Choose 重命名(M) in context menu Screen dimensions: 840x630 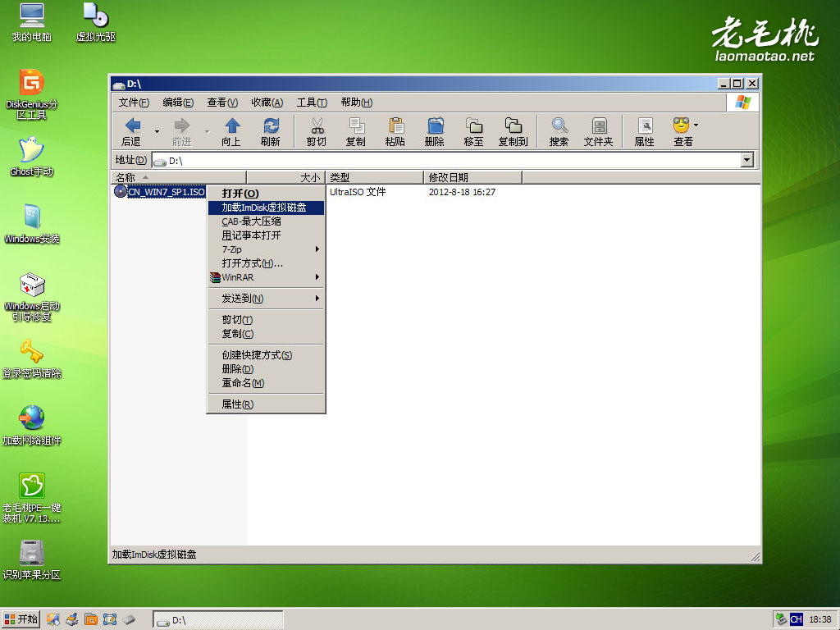tap(267, 383)
